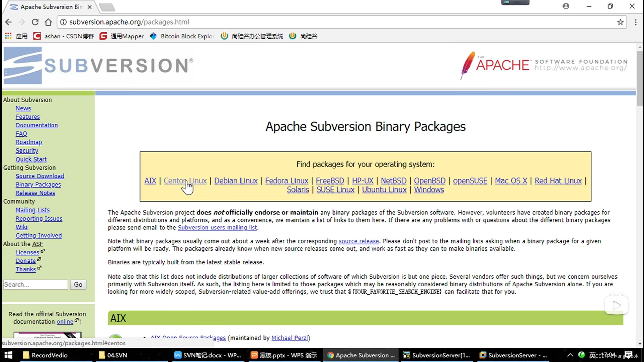Select Binary Packages in sidebar
Viewport: 644px width, 362px height.
click(x=38, y=185)
